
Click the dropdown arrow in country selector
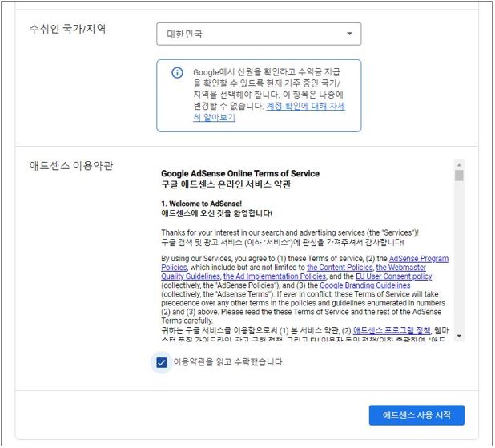tap(349, 34)
